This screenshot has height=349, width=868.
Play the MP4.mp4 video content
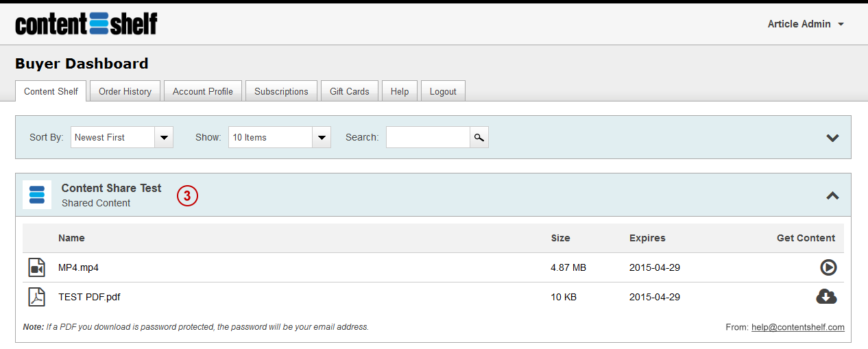click(x=828, y=267)
